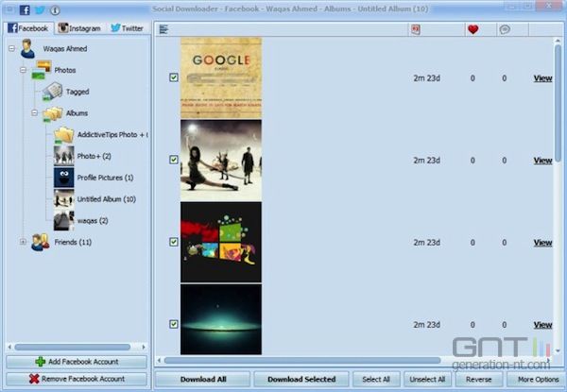Click the colorful Windows logo thumbnail
567x392 pixels.
221,242
